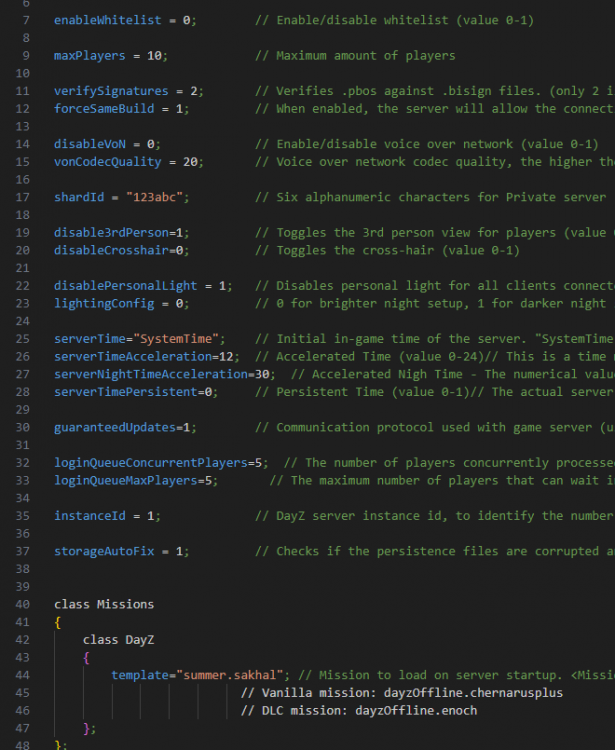Click the Vanilla mission comment line

(x=402, y=693)
